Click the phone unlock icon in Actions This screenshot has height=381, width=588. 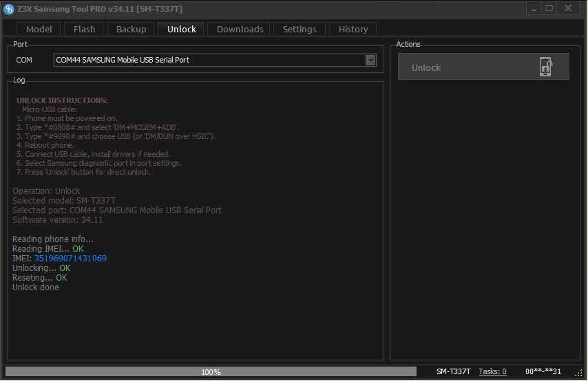[545, 67]
